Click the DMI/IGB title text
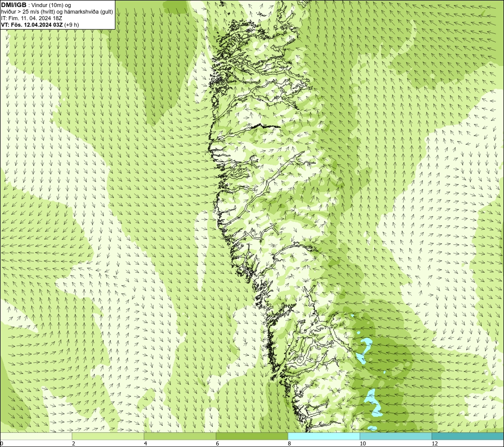 coord(14,5)
